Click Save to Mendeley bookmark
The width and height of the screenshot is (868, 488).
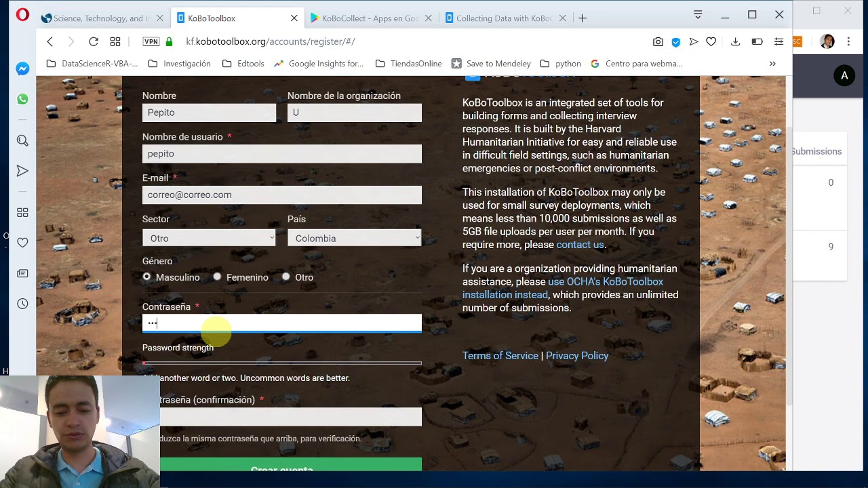pyautogui.click(x=491, y=64)
